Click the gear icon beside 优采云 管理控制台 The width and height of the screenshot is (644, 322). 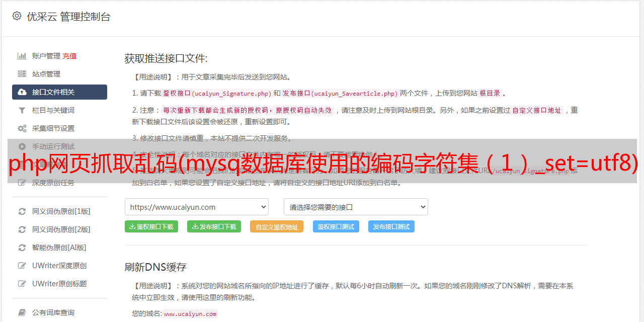pyautogui.click(x=17, y=16)
